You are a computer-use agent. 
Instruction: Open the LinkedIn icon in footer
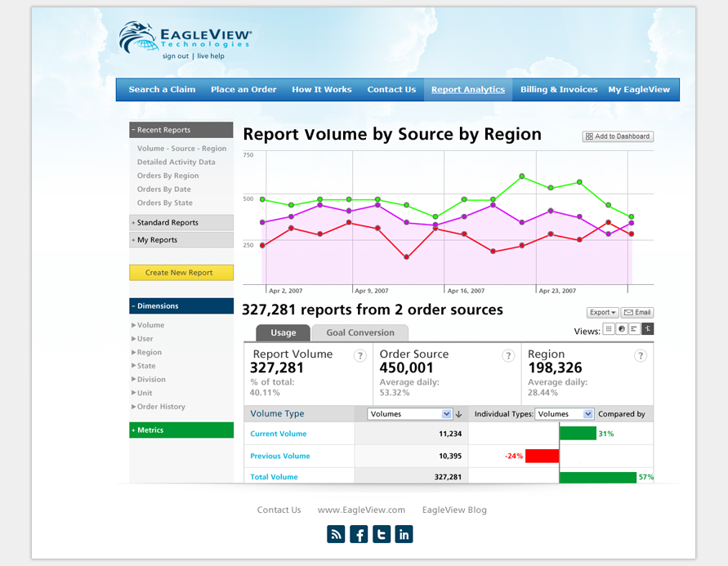(404, 534)
